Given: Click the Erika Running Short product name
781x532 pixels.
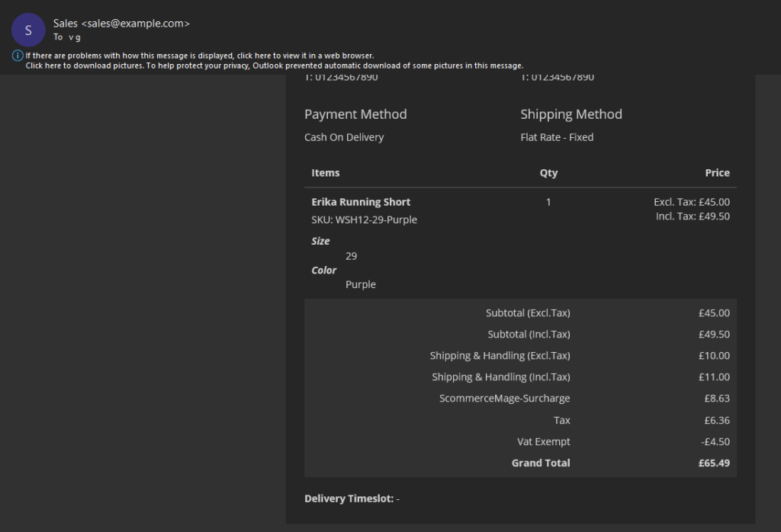Looking at the screenshot, I should pos(361,202).
